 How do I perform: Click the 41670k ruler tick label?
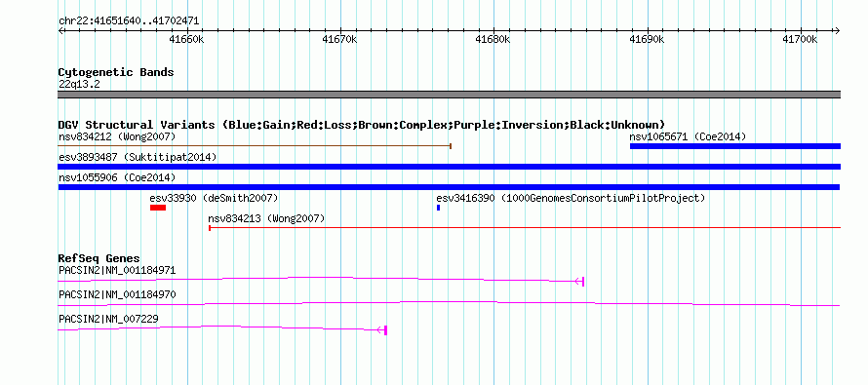click(x=340, y=39)
